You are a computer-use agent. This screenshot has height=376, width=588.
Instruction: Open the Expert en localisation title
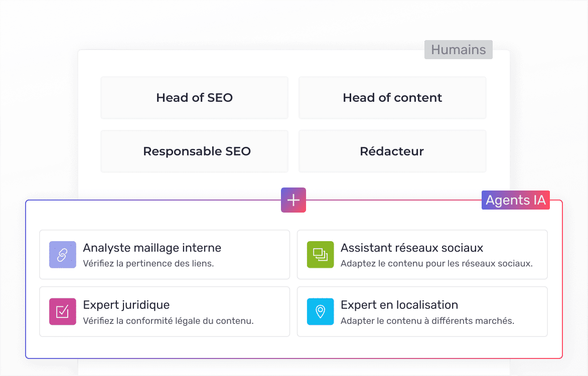pyautogui.click(x=399, y=305)
